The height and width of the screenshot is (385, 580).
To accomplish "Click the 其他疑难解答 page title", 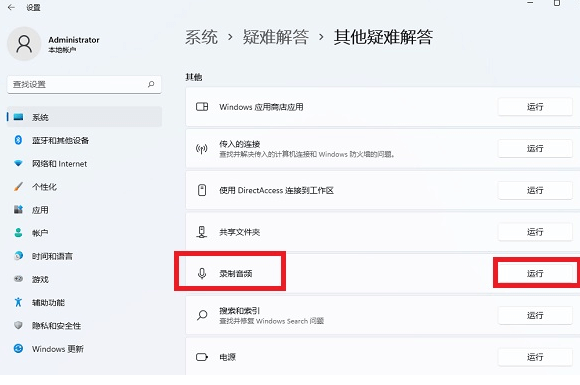I will 383,37.
